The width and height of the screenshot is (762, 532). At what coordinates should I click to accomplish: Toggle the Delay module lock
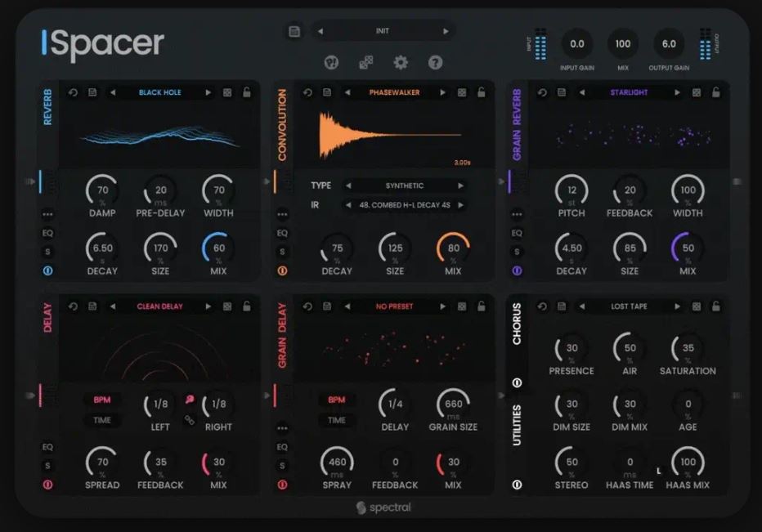[247, 306]
